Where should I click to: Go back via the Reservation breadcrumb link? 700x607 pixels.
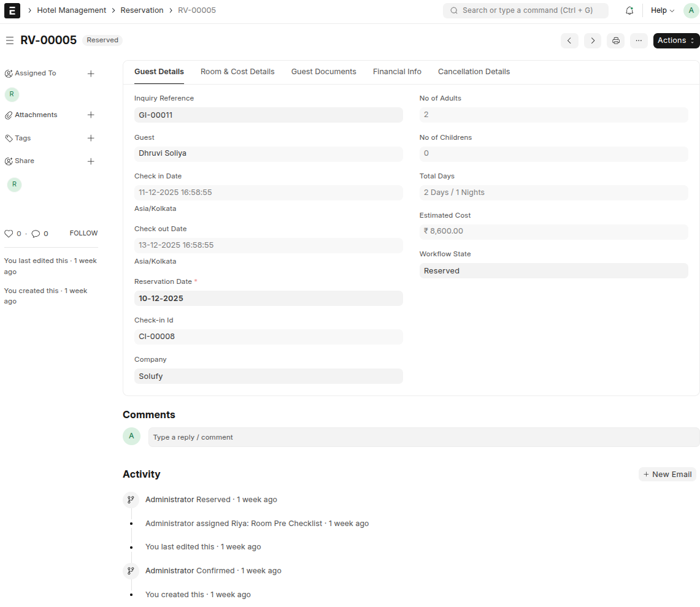coord(142,10)
